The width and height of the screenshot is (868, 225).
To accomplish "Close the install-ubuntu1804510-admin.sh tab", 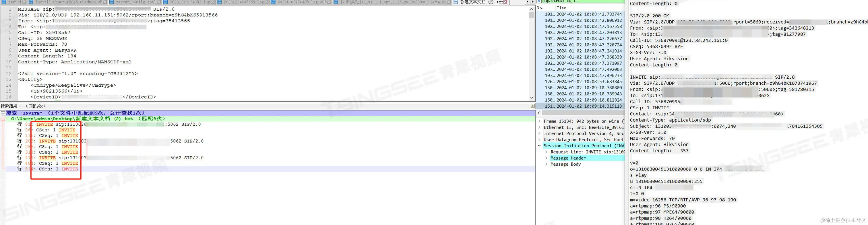I will point(105,2).
